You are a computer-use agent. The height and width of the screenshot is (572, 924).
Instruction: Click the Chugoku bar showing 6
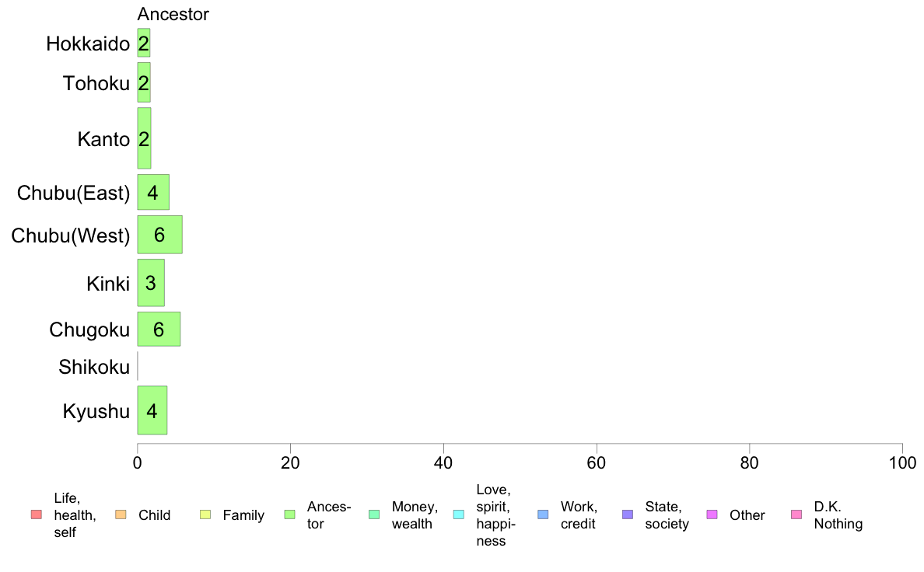(x=159, y=329)
